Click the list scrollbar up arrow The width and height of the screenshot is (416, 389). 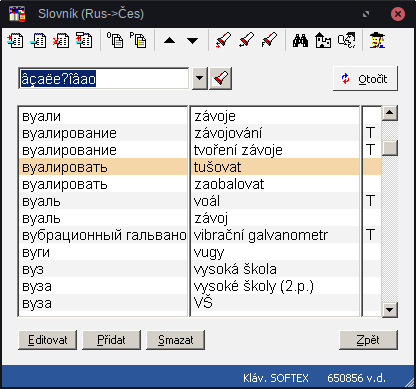pyautogui.click(x=389, y=113)
